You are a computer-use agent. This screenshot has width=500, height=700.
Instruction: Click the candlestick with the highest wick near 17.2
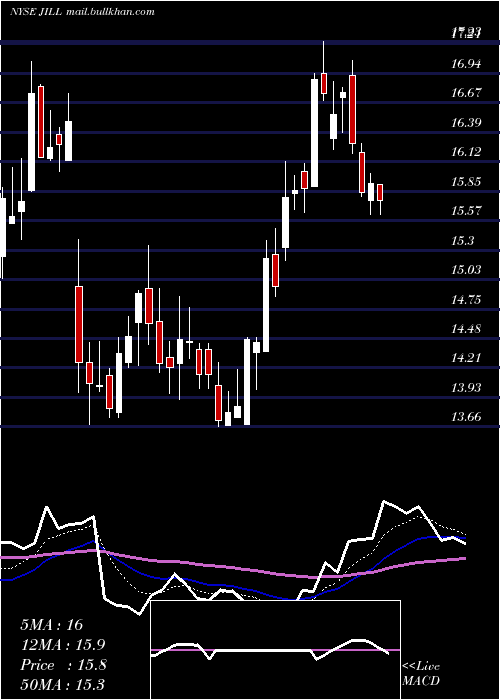point(324,83)
